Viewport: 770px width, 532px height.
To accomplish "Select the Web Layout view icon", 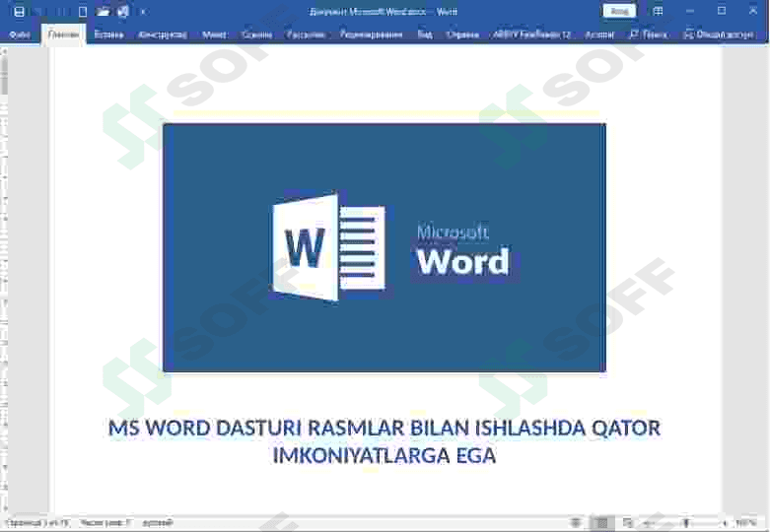I will [x=628, y=523].
